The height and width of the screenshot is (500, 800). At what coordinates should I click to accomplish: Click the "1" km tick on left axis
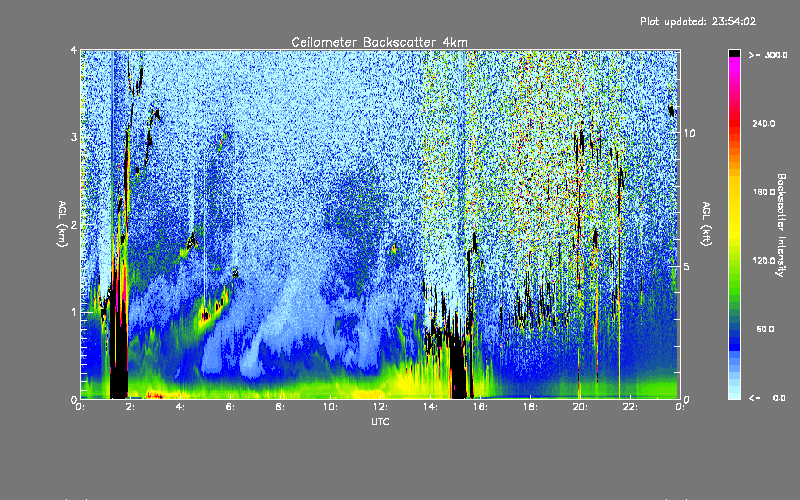[x=74, y=312]
